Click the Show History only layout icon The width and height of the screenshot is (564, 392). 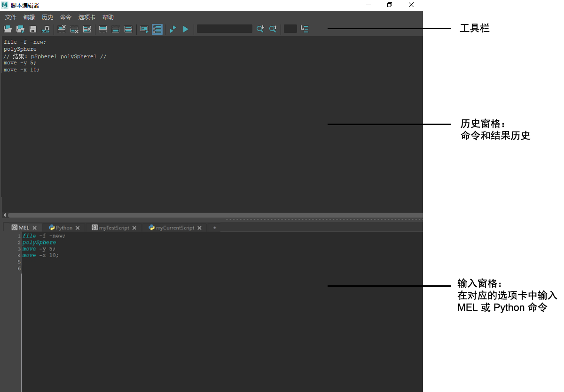[x=103, y=29]
